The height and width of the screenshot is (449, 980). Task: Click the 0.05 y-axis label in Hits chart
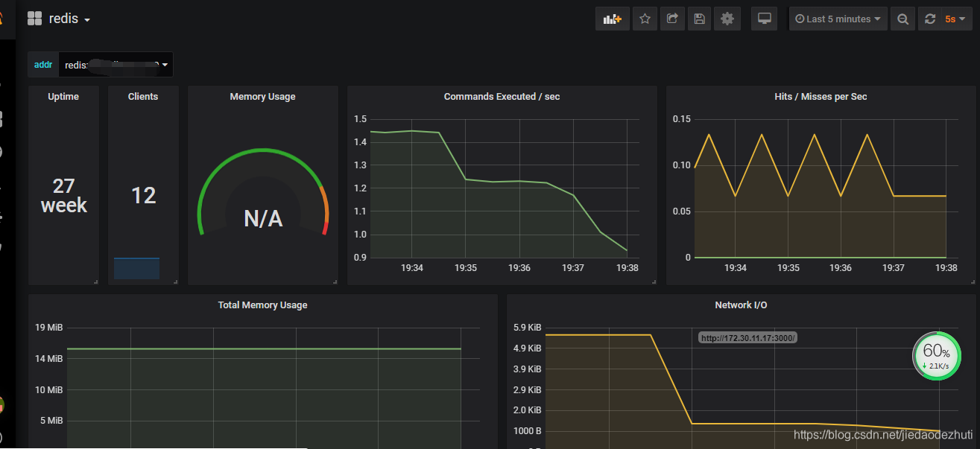[x=682, y=211]
